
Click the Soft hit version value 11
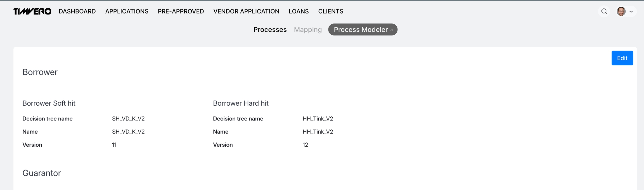pyautogui.click(x=114, y=145)
